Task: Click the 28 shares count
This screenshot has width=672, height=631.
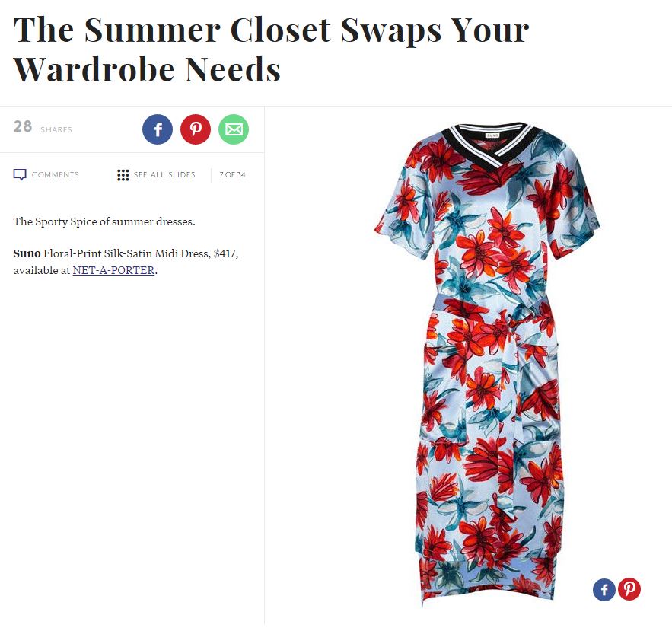Action: coord(23,126)
